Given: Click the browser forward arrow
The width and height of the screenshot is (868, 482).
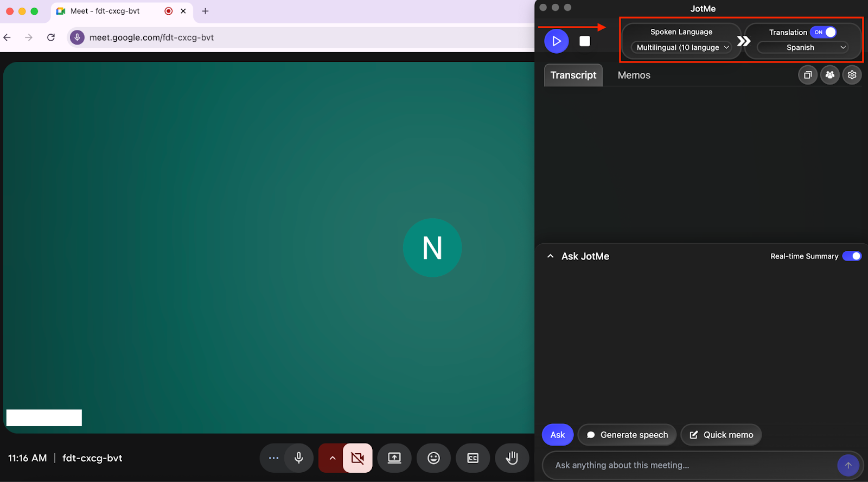Looking at the screenshot, I should click(x=29, y=37).
